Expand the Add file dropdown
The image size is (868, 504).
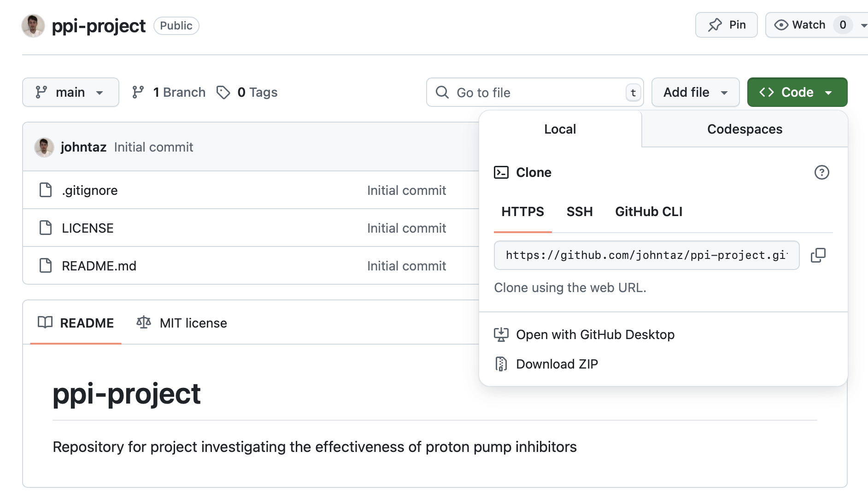click(695, 92)
